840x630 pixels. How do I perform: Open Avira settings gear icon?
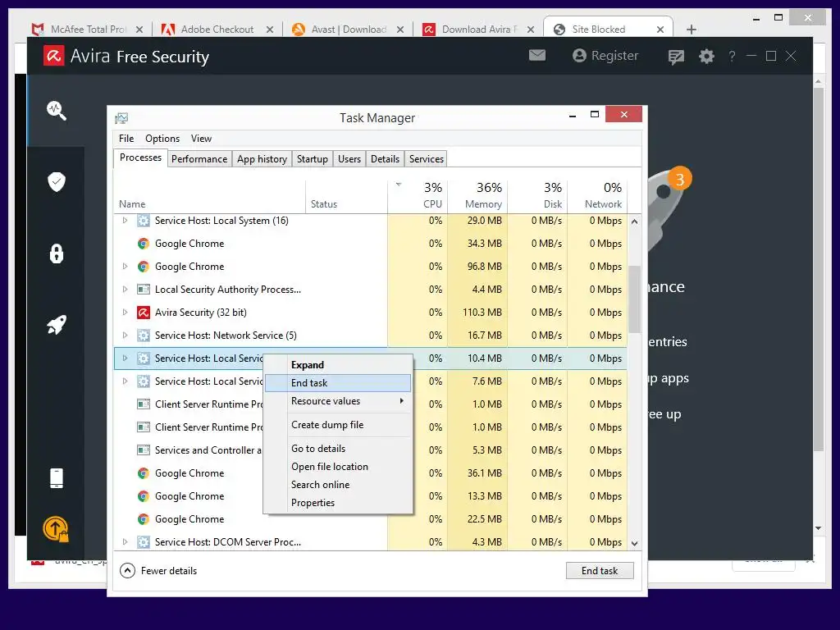click(x=706, y=56)
